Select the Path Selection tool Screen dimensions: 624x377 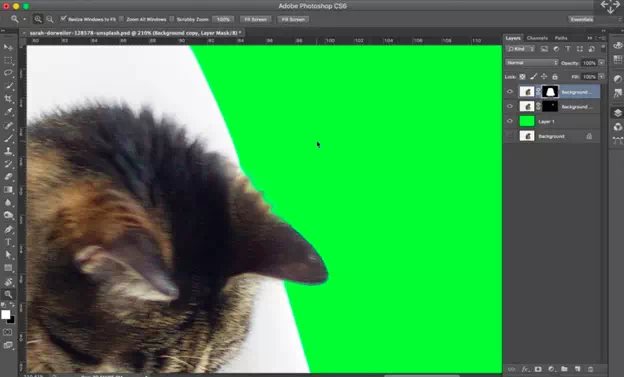[x=8, y=255]
